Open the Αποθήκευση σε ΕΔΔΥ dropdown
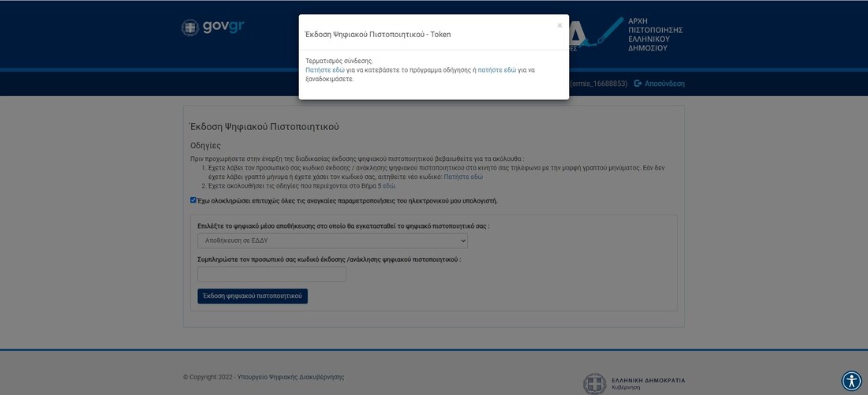Image resolution: width=868 pixels, height=395 pixels. [x=332, y=240]
